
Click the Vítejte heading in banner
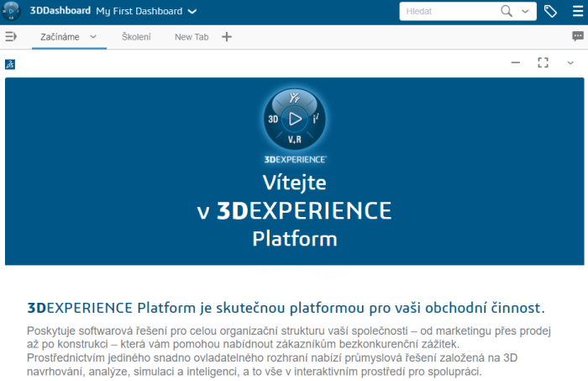point(294,183)
